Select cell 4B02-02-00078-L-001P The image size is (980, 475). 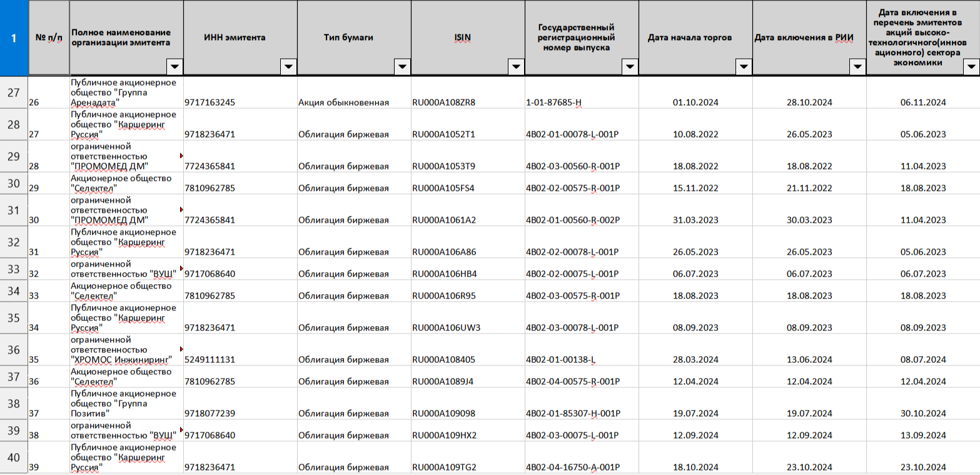click(582, 242)
